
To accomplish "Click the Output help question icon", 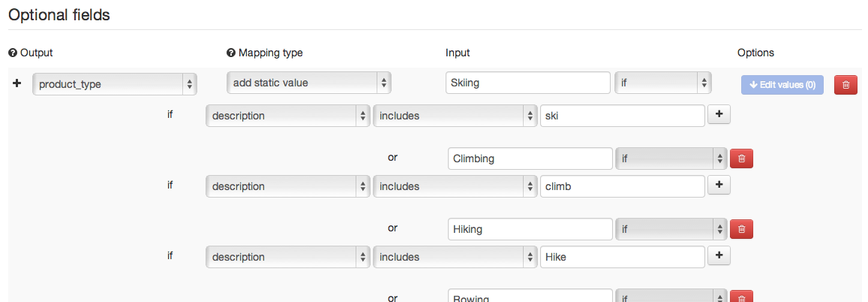I will [12, 53].
